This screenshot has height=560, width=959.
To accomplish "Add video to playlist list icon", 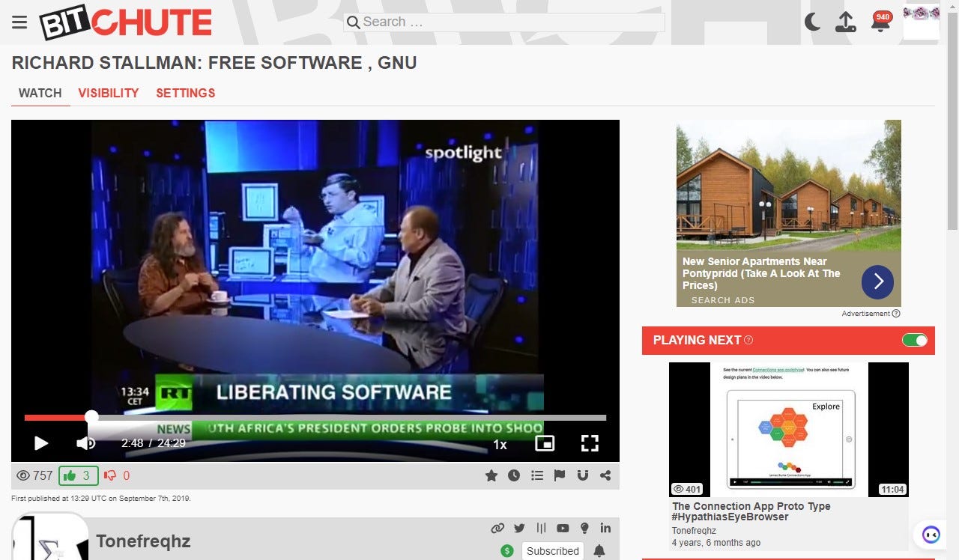I will (x=537, y=475).
